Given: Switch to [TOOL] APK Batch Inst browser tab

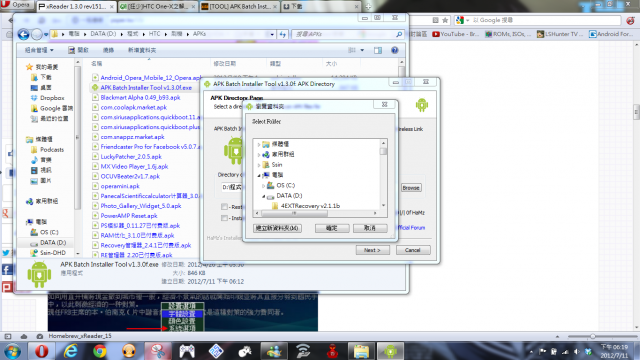Looking at the screenshot, I should pos(240,7).
